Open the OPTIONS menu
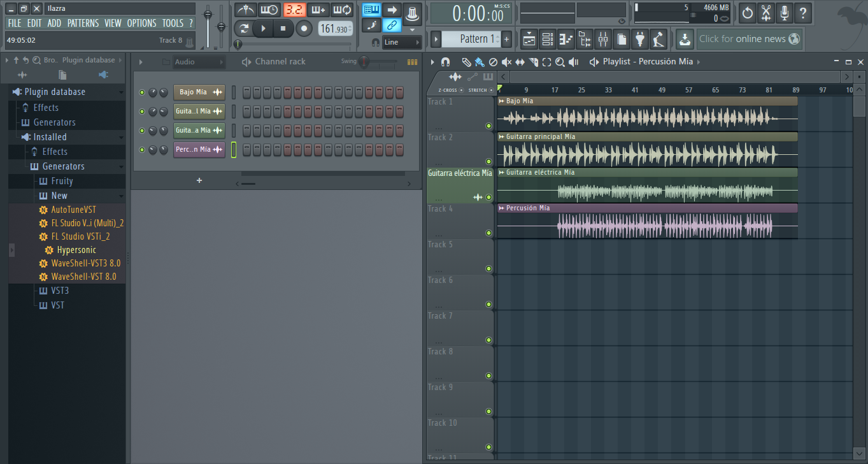 click(141, 23)
